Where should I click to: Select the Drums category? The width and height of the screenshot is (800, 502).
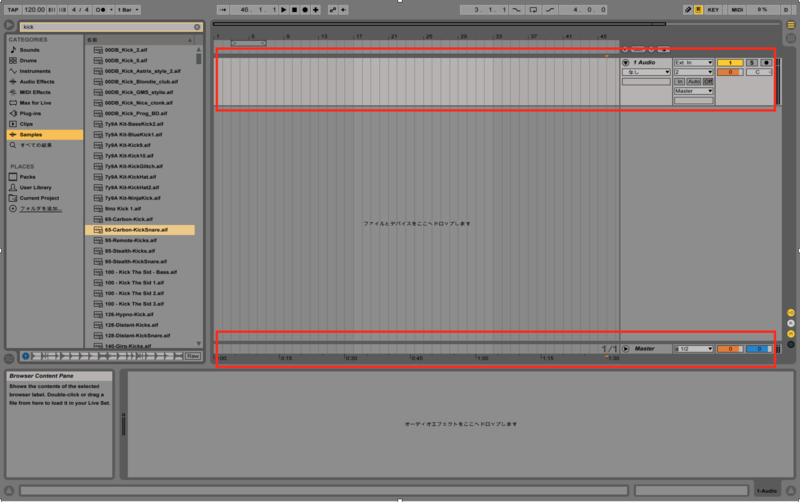44,61
